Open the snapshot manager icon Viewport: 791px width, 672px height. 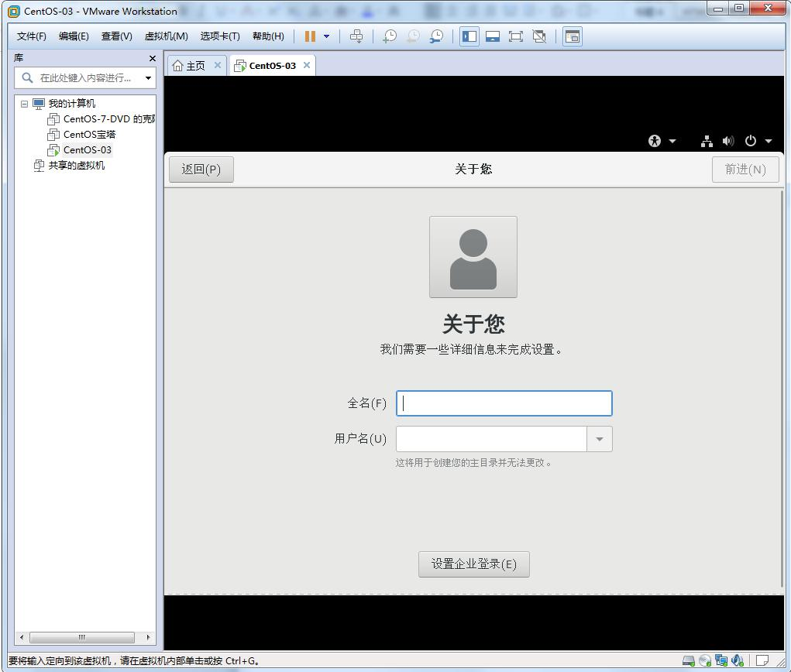(x=436, y=36)
